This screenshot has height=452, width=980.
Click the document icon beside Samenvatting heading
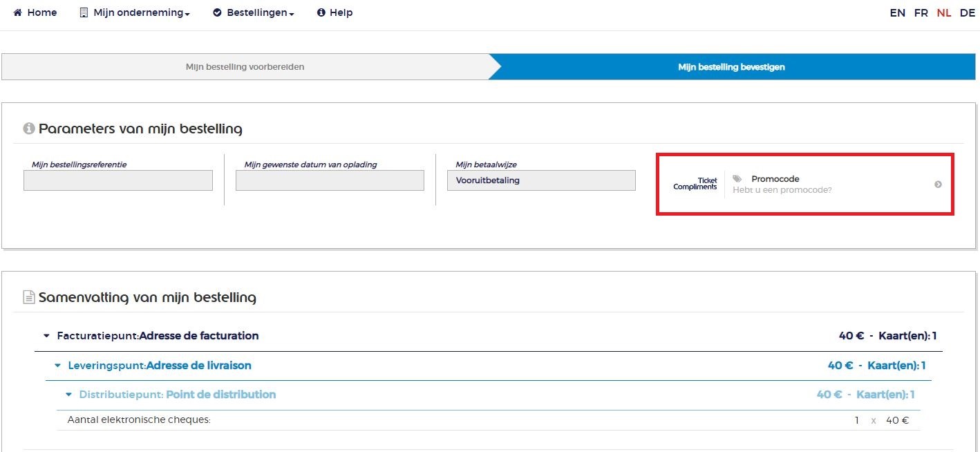[29, 297]
